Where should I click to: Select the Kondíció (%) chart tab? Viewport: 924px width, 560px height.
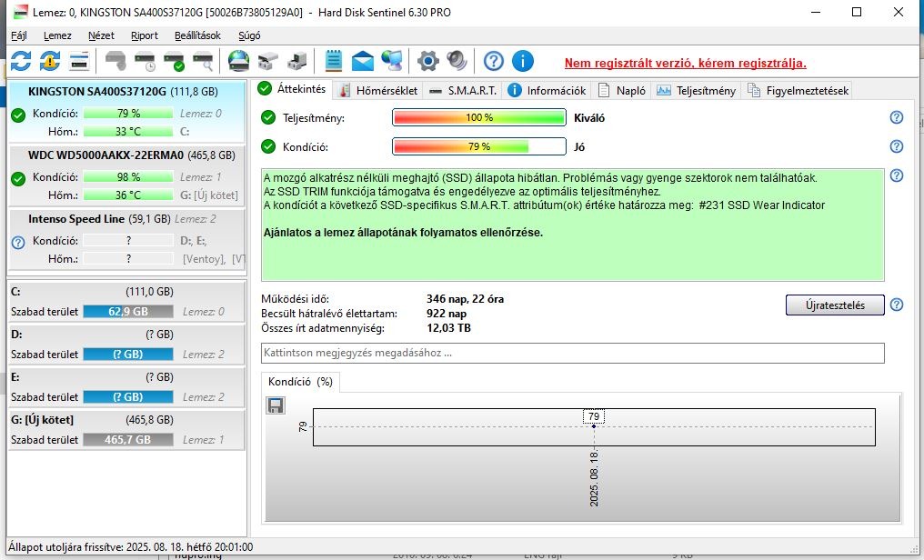(x=300, y=382)
